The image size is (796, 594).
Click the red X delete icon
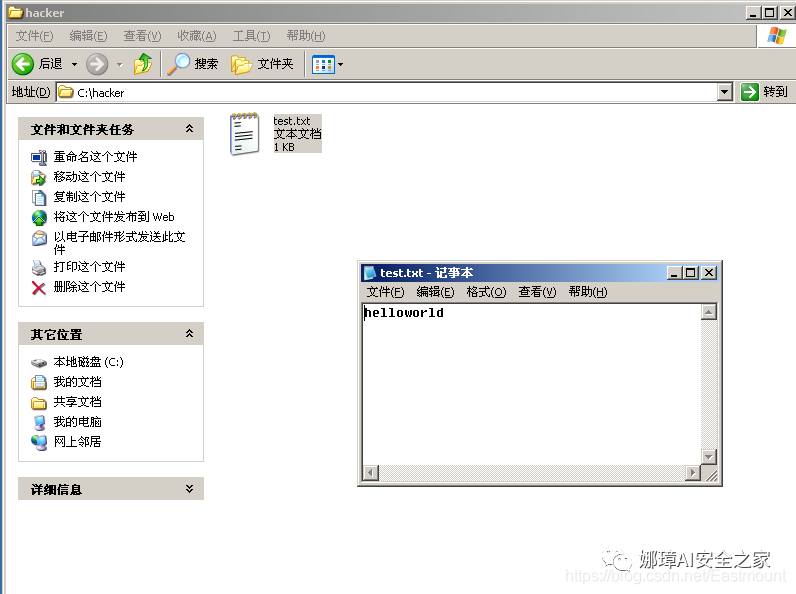click(39, 288)
